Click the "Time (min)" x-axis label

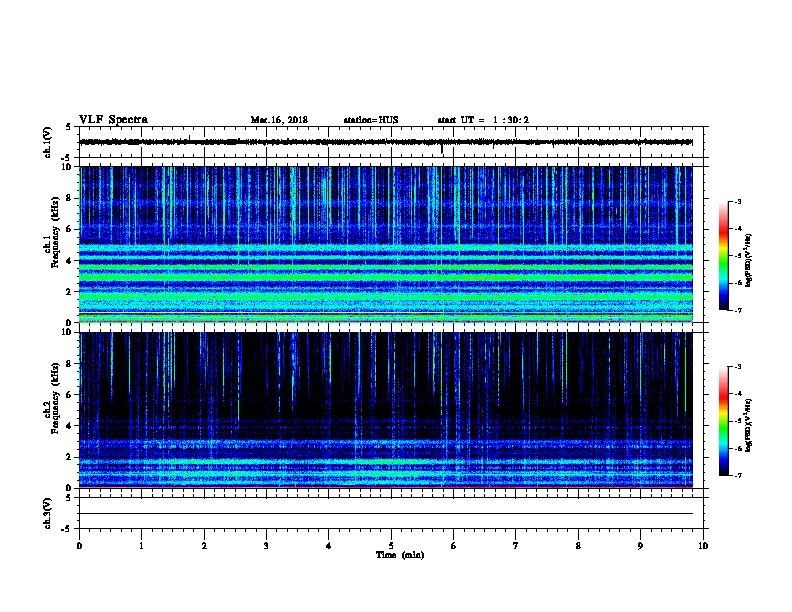pyautogui.click(x=400, y=555)
